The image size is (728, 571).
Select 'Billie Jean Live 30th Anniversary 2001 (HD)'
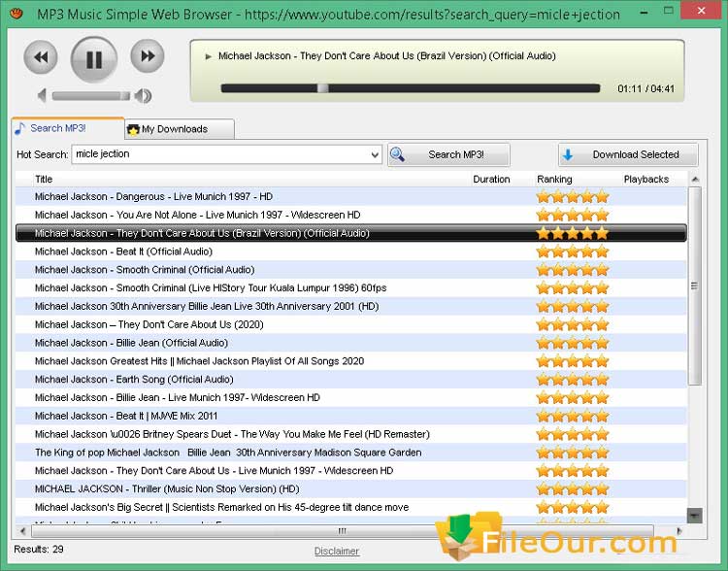pyautogui.click(x=351, y=306)
